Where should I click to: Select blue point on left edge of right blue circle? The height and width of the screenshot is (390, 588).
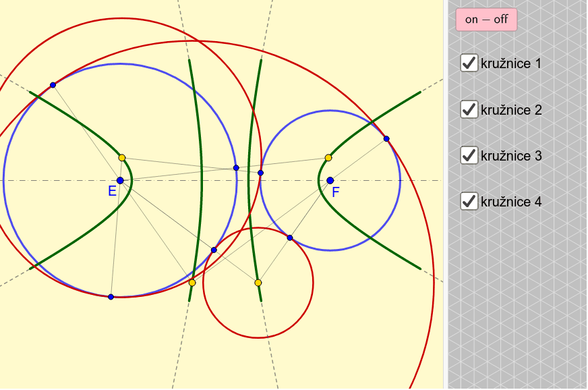pos(261,173)
